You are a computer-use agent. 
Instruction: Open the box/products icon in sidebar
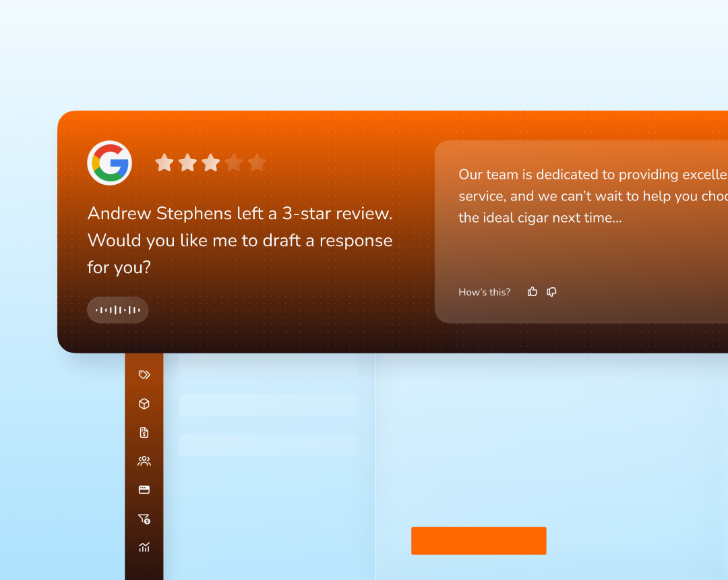pyautogui.click(x=144, y=403)
